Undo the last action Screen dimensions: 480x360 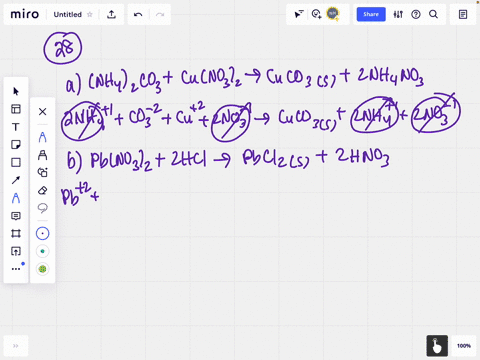click(138, 14)
